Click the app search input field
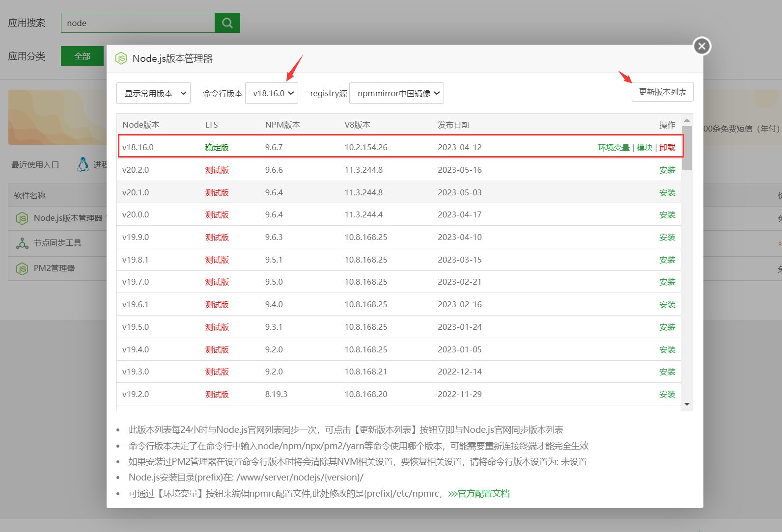Viewport: 782px width, 532px height. point(138,23)
